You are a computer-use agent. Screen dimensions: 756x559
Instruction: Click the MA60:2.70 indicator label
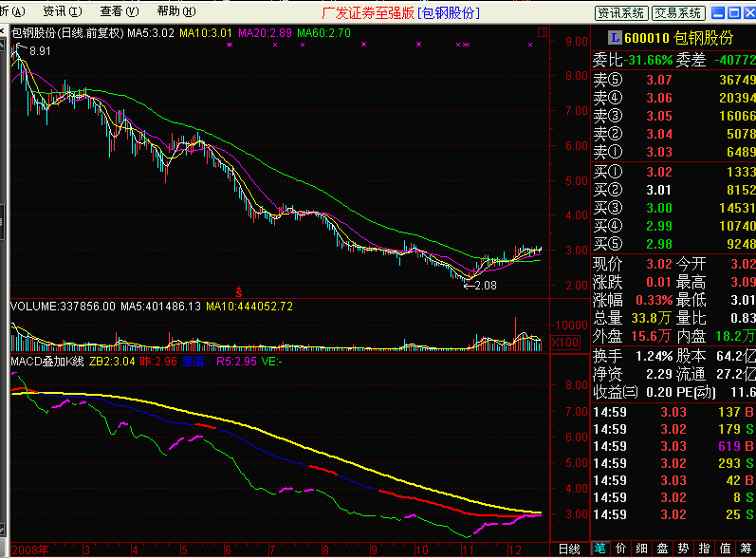pos(324,33)
